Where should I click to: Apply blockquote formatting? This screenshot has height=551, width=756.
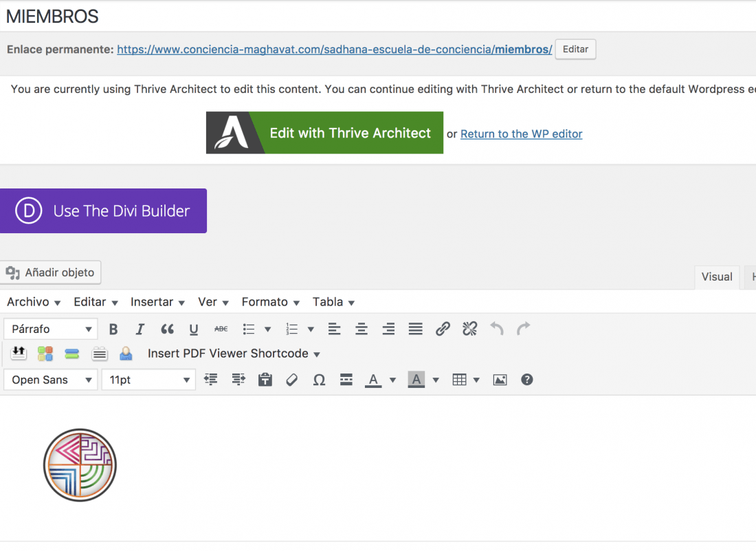coord(167,329)
